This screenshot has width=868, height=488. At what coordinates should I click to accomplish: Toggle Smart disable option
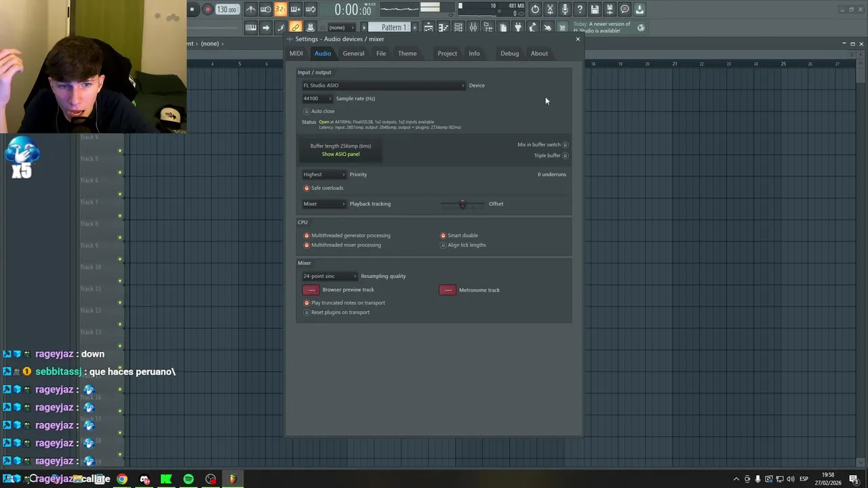(459, 235)
